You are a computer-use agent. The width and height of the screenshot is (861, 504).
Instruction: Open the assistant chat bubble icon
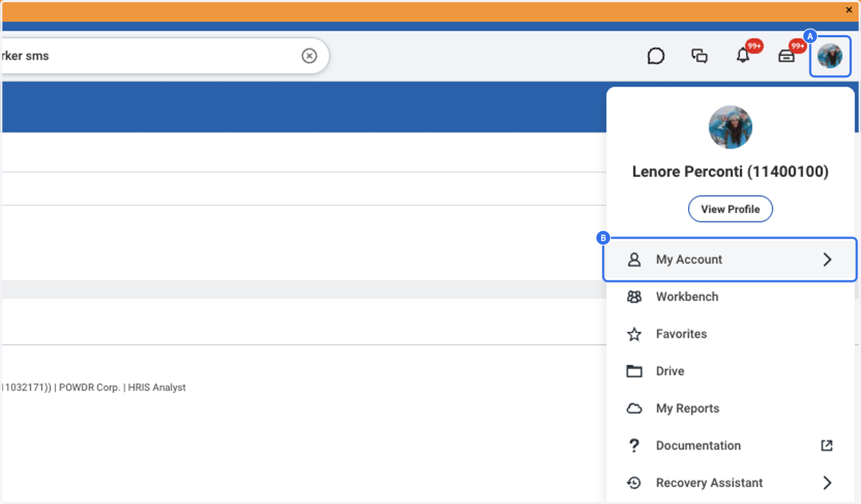point(656,56)
